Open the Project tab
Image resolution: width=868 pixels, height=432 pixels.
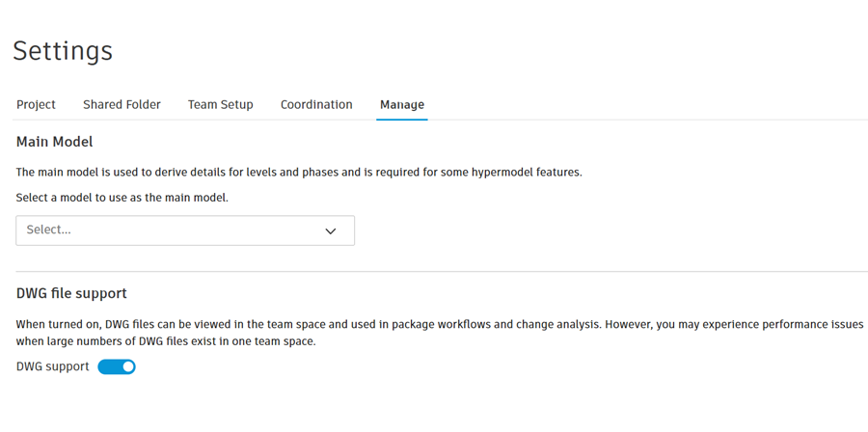pyautogui.click(x=36, y=104)
